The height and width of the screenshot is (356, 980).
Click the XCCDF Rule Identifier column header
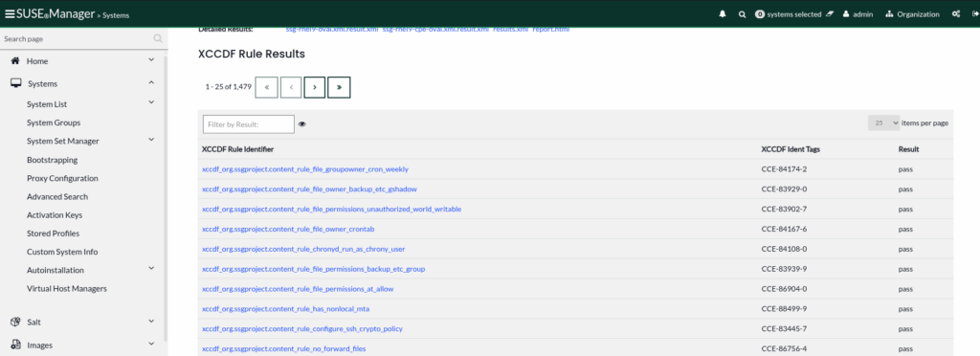pos(237,150)
